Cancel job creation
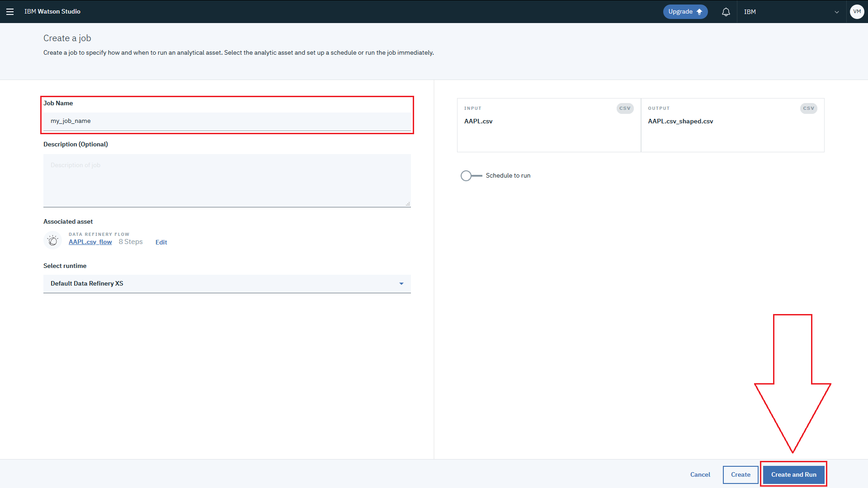868x488 pixels. (x=700, y=475)
